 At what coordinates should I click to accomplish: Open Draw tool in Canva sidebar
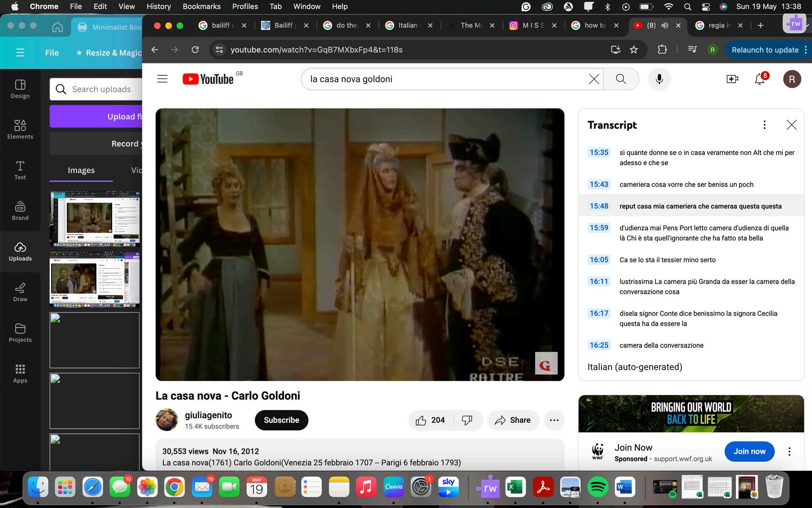click(20, 292)
